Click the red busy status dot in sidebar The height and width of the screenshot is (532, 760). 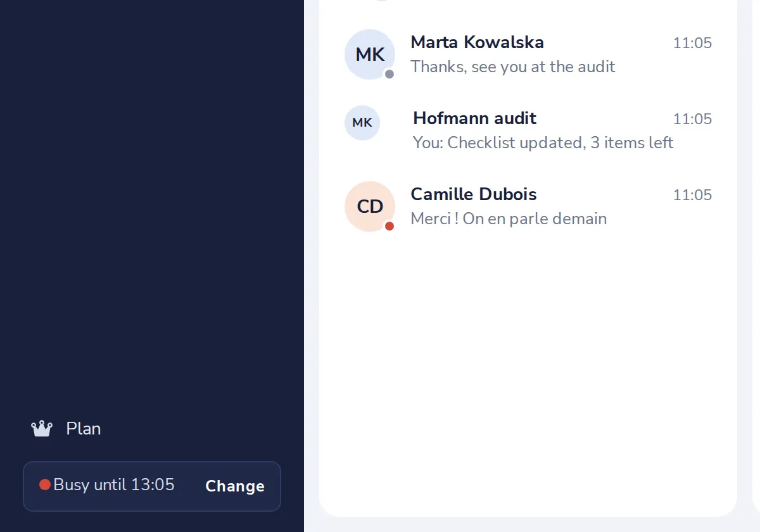pyautogui.click(x=45, y=484)
